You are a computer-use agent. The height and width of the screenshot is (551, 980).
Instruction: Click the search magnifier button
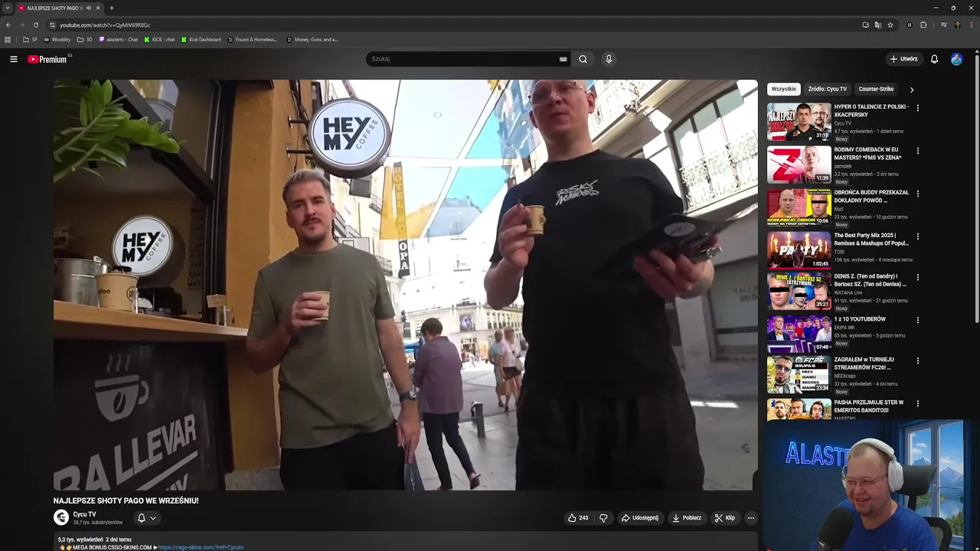(x=583, y=59)
